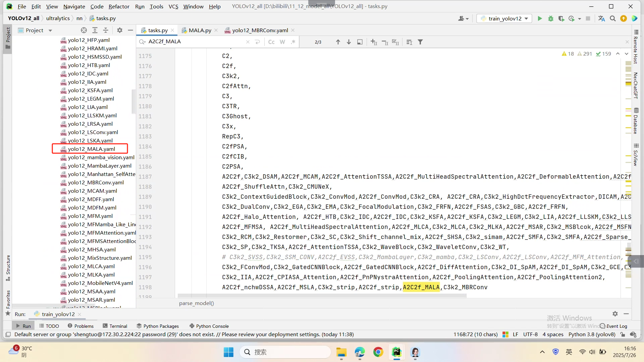Image resolution: width=644 pixels, height=362 pixels.
Task: Change the Python 3.8 (yolov8) interpreter
Action: (x=592, y=334)
